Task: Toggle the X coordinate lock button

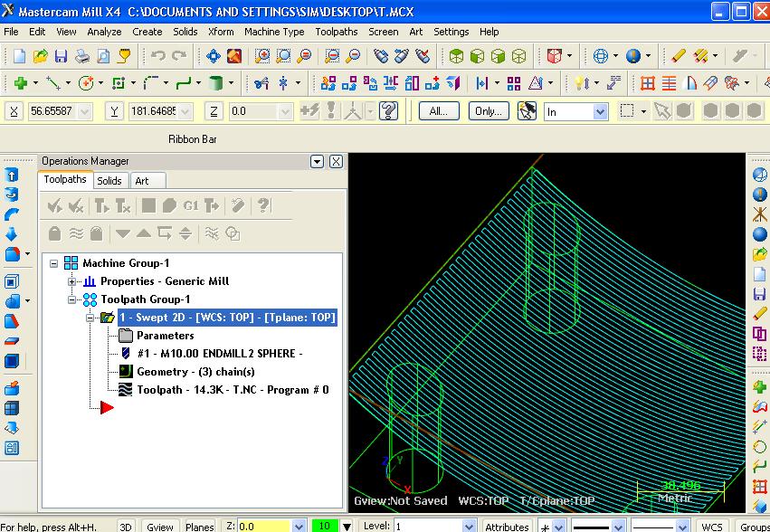Action: (14, 111)
